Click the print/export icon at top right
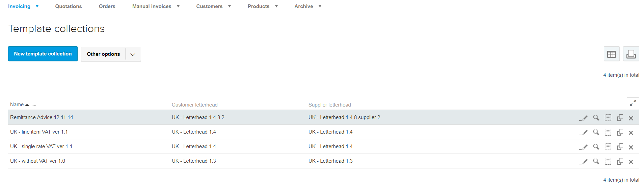The image size is (644, 185). (x=631, y=54)
